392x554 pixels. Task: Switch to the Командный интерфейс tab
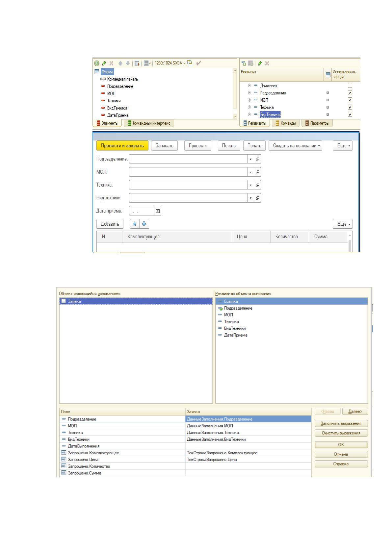coord(149,123)
